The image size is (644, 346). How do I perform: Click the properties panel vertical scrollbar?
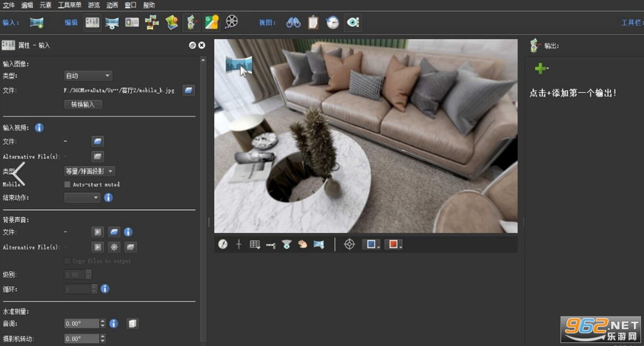[x=203, y=199]
